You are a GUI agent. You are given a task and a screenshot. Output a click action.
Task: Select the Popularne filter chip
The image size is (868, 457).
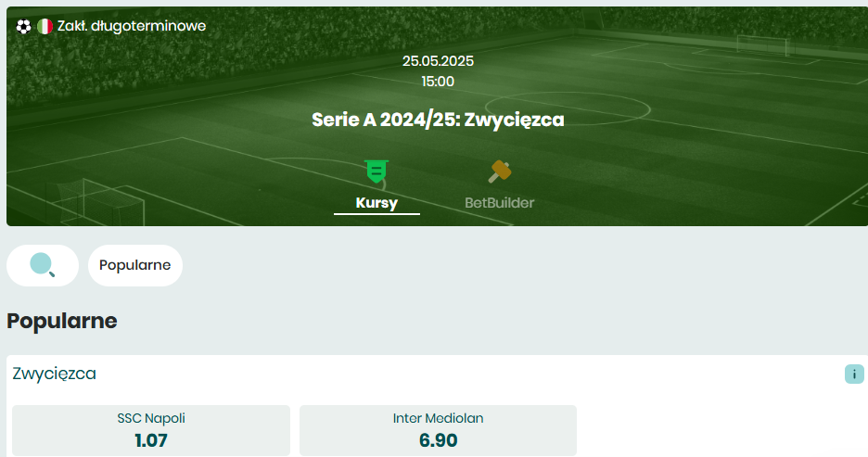point(135,265)
